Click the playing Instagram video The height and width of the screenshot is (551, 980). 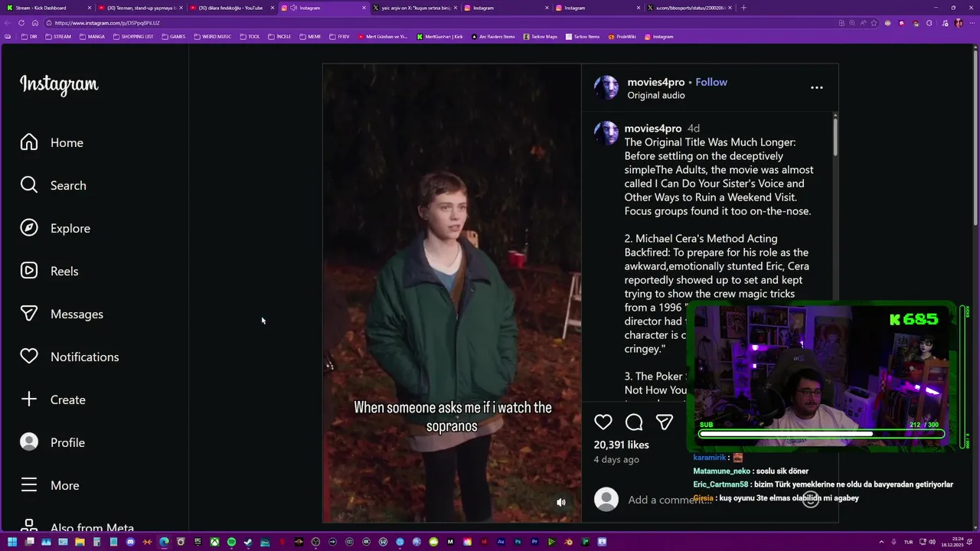pos(452,293)
